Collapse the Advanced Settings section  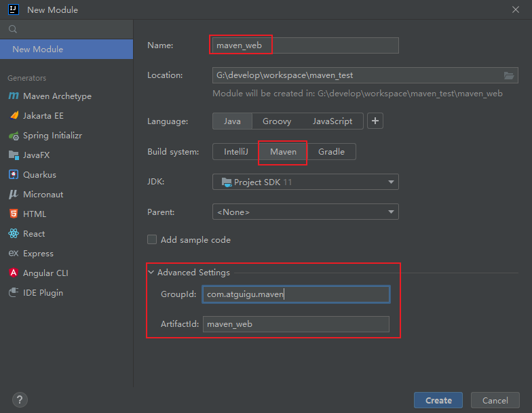(x=151, y=273)
